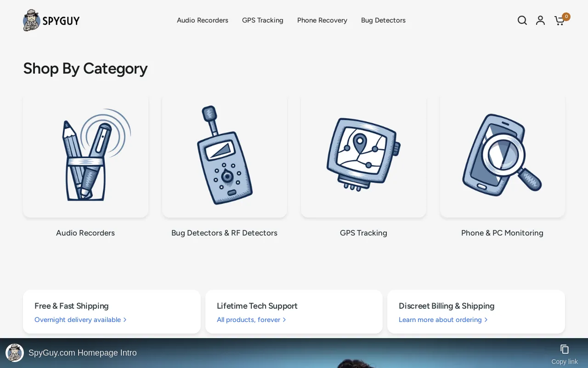Image resolution: width=588 pixels, height=368 pixels.
Task: Click the SpyGuy channel avatar on video
Action: click(15, 353)
